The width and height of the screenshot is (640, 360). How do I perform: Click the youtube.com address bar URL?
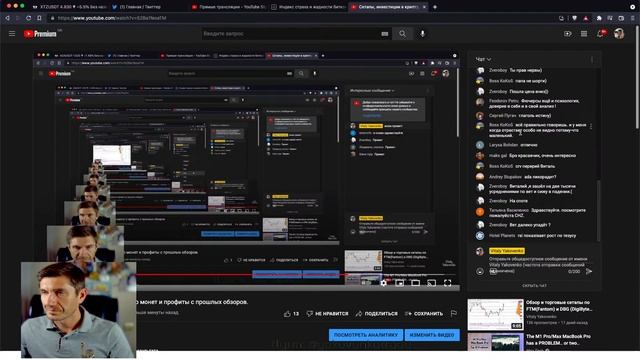[x=112, y=18]
